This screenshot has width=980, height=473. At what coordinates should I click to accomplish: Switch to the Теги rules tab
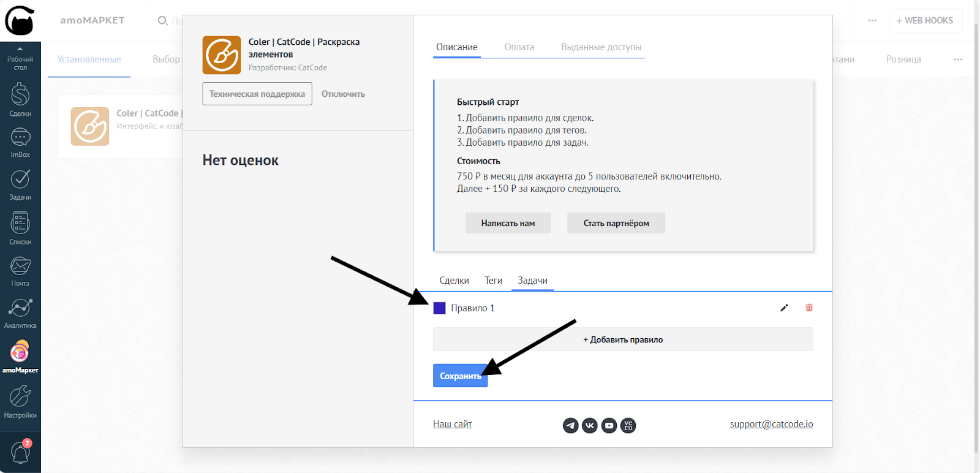pyautogui.click(x=493, y=281)
